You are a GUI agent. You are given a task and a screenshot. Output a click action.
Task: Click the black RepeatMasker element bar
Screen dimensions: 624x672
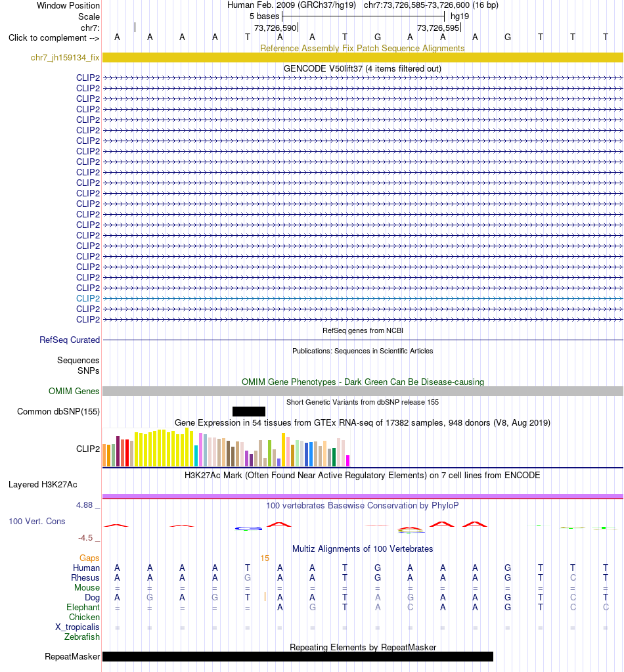[298, 657]
